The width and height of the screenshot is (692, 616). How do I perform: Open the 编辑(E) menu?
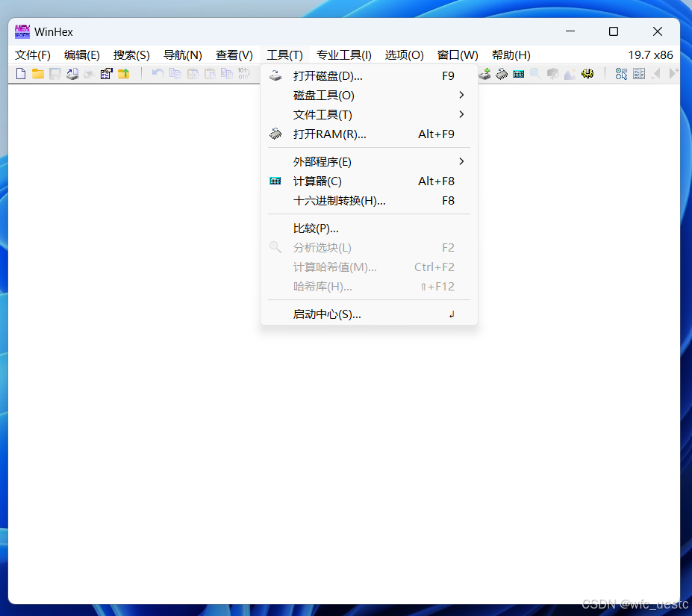tap(82, 55)
